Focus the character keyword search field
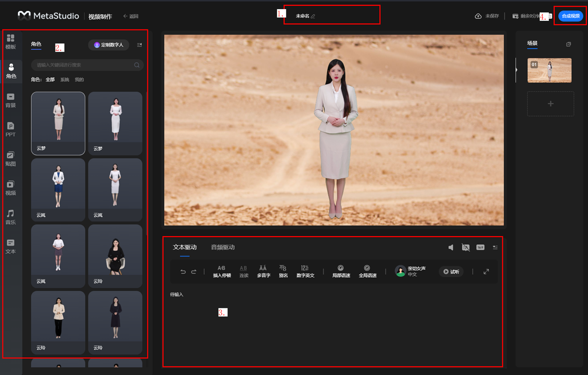 coord(87,65)
